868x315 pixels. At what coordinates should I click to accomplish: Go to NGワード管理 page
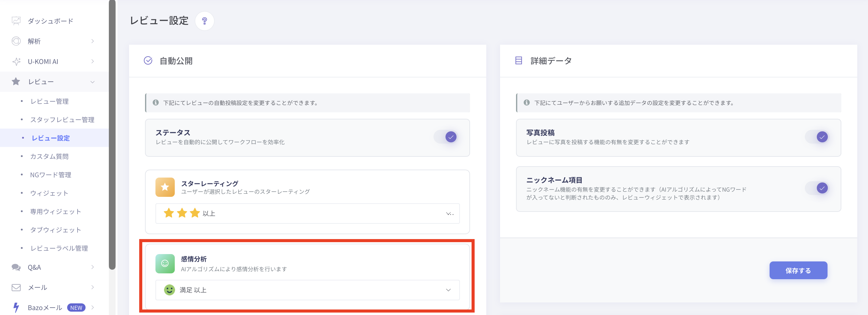pos(51,175)
